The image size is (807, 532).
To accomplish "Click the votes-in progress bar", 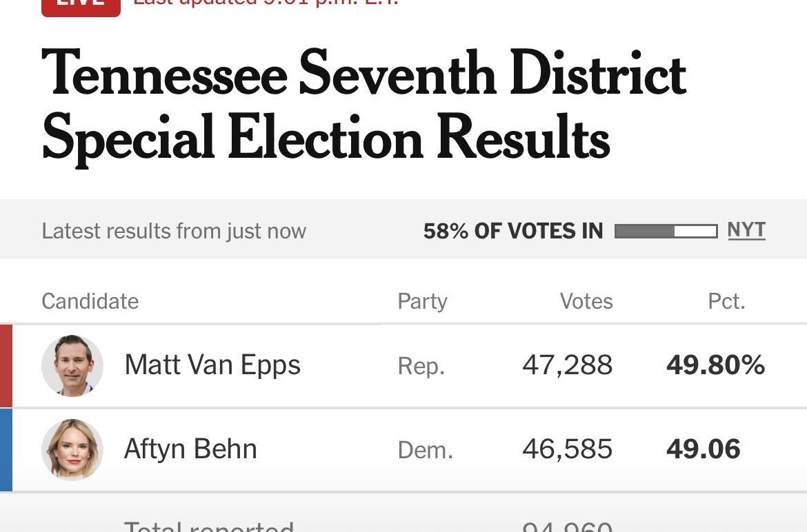I will point(666,231).
